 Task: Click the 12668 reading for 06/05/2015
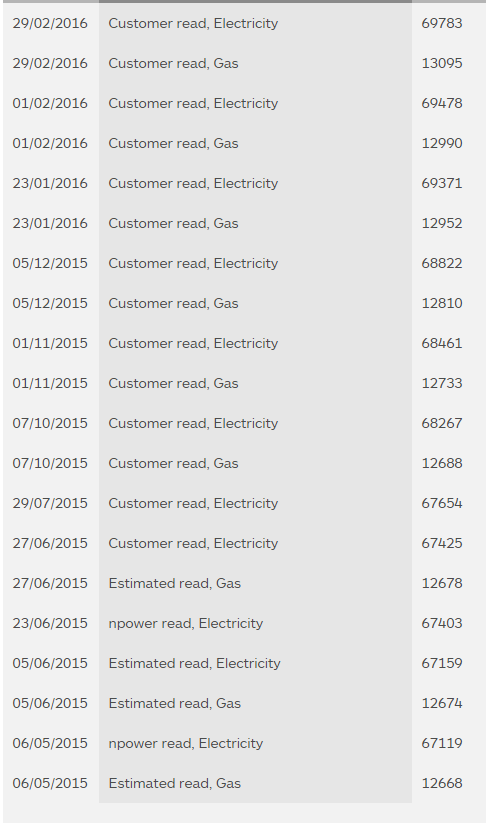[x=442, y=784]
